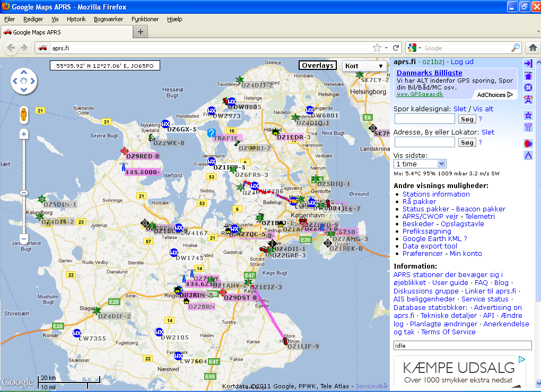Click the OZ1LIF-9 marker at track end
The width and height of the screenshot is (541, 392).
point(285,341)
